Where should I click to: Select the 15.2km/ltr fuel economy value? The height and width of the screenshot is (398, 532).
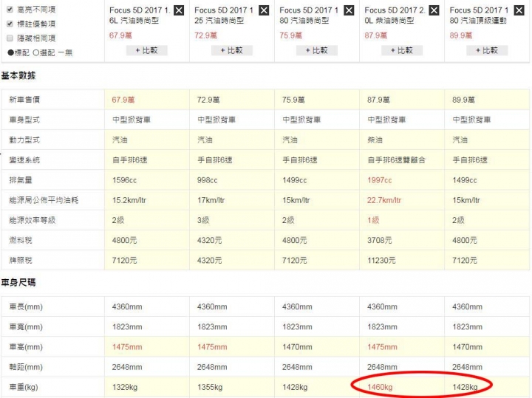click(129, 200)
